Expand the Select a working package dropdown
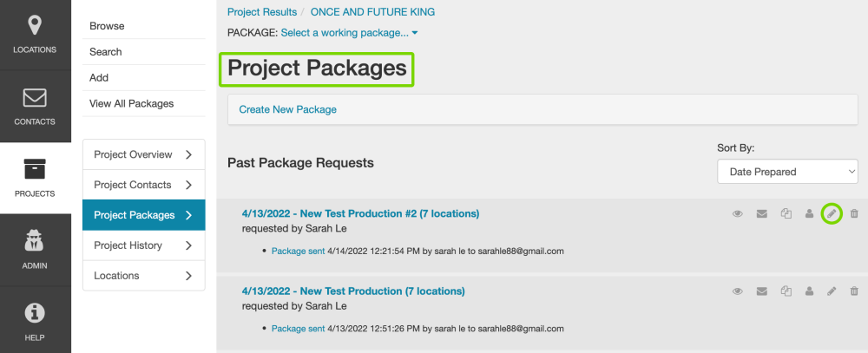Image resolution: width=868 pixels, height=353 pixels. point(349,33)
